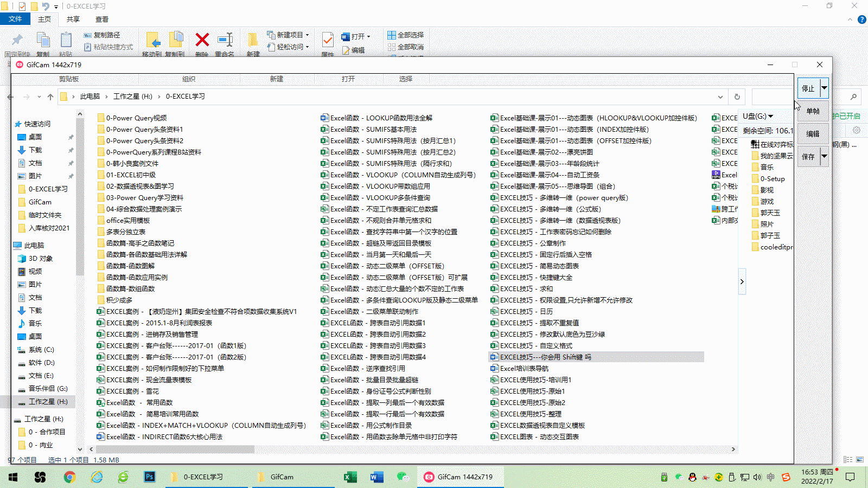This screenshot has height=488, width=868.
Task: Select the 0-Power Query视频 folder
Action: point(132,118)
